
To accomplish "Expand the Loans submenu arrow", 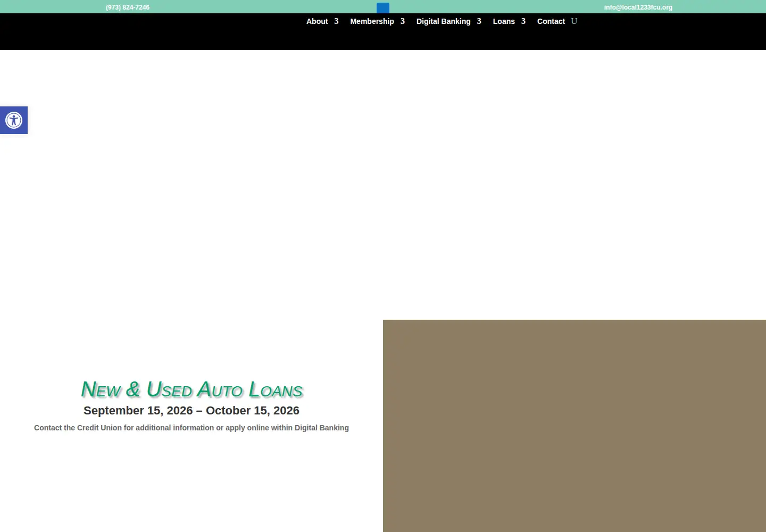I will 523,21.
